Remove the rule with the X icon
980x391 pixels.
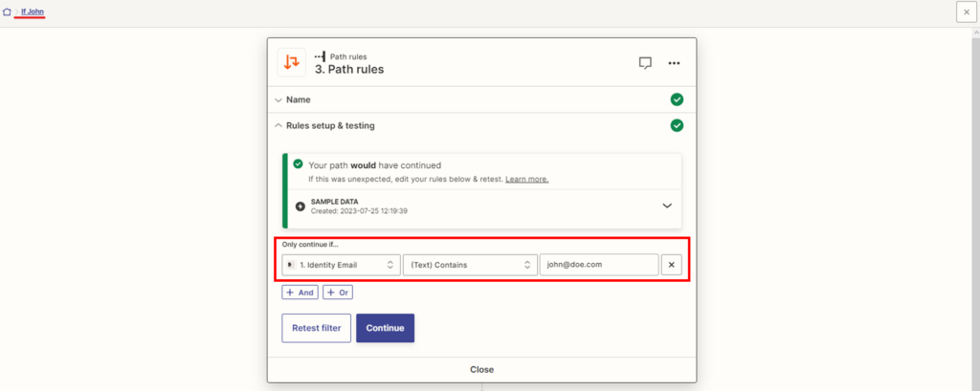[x=672, y=265]
